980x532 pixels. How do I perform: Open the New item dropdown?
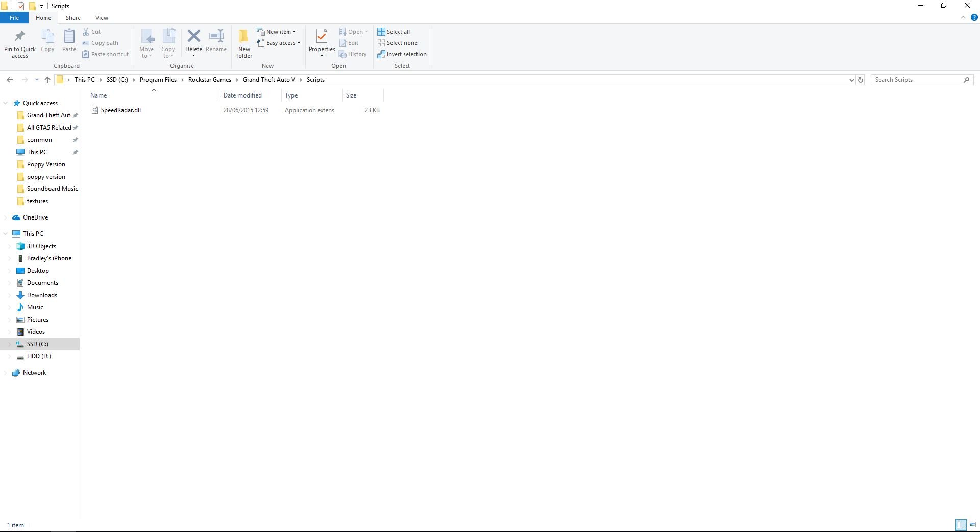[276, 32]
